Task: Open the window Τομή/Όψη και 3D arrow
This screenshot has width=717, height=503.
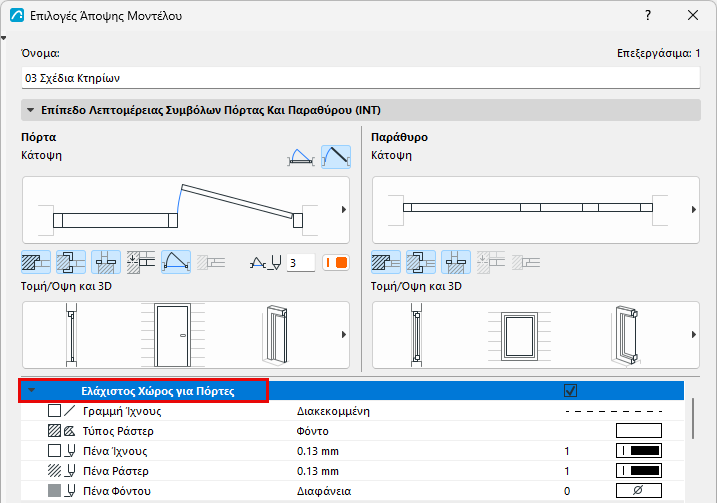Action: [x=694, y=335]
